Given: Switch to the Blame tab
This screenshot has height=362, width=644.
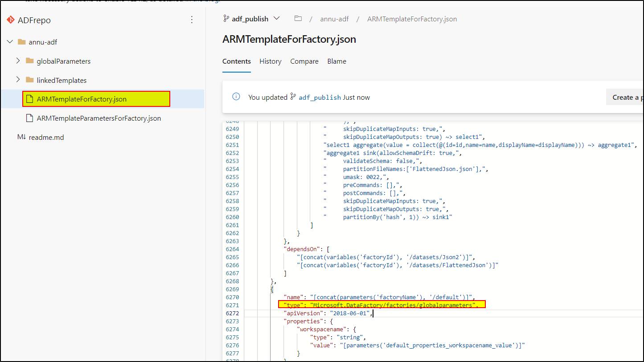Looking at the screenshot, I should pos(336,61).
